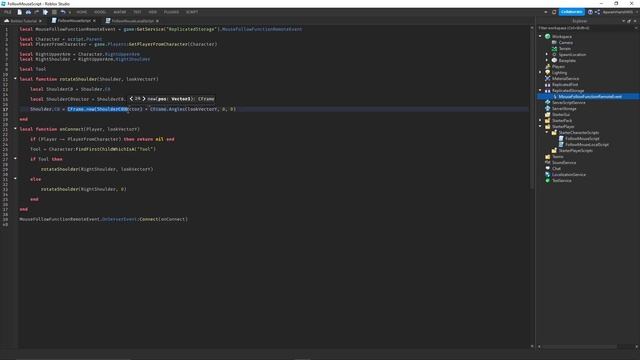Image resolution: width=640 pixels, height=360 pixels.
Task: Click the ServerScriptService icon
Action: (x=548, y=102)
